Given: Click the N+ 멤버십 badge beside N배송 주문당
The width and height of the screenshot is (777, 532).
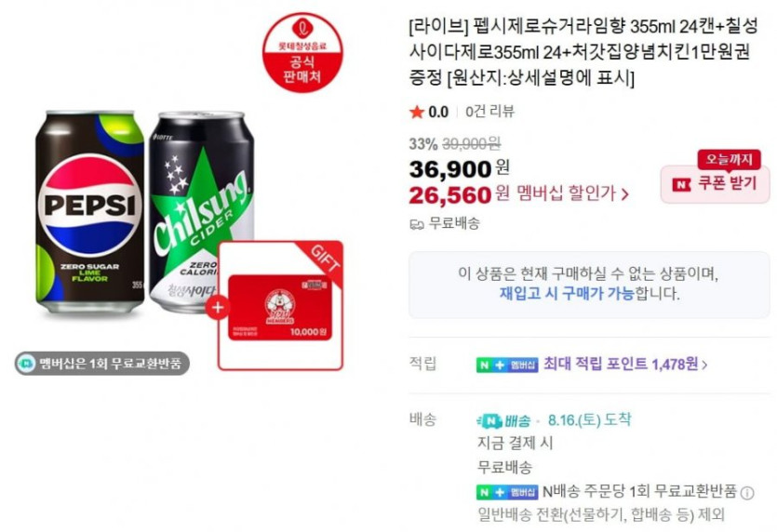Looking at the screenshot, I should point(507,492).
